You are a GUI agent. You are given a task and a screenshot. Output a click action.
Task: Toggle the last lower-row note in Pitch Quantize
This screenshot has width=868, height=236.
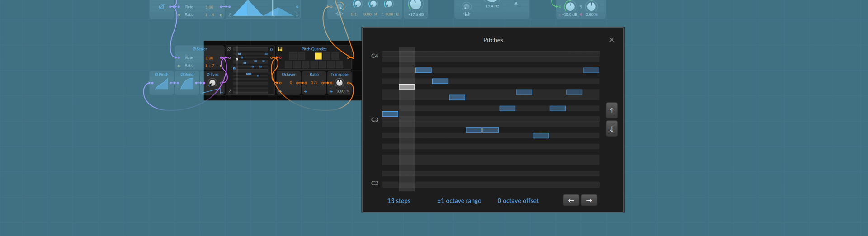[340, 65]
